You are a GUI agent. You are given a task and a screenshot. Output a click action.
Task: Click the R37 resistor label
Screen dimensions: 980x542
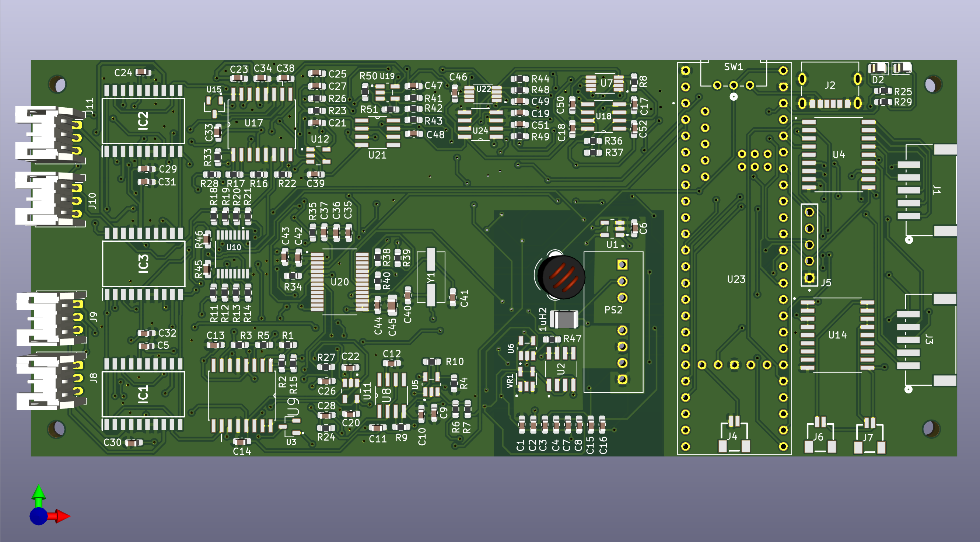(x=614, y=153)
